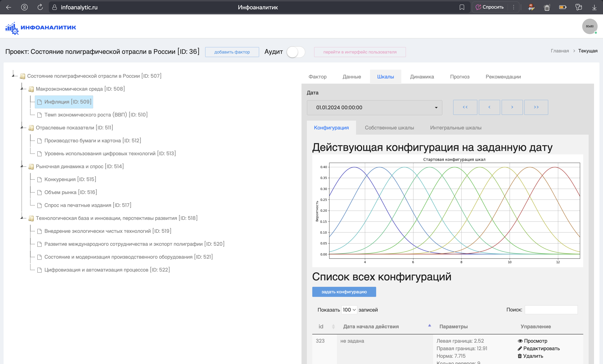Open the Собственные шкалы tab

[389, 128]
